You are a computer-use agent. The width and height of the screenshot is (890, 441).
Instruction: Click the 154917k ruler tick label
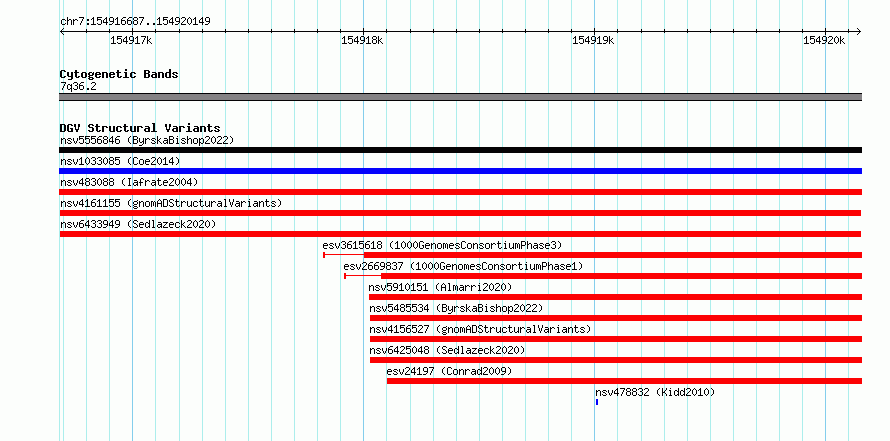click(131, 40)
